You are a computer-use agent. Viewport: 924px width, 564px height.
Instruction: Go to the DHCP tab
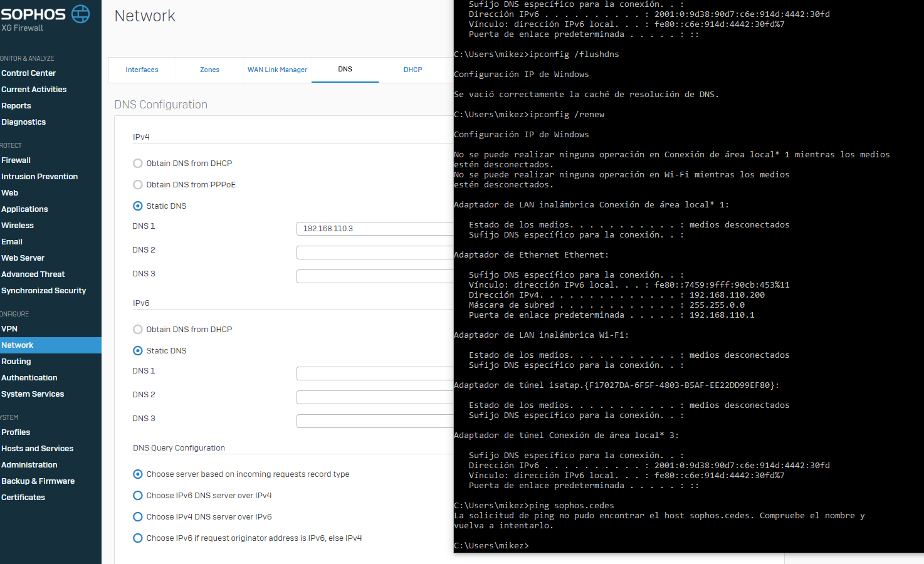[x=412, y=70]
